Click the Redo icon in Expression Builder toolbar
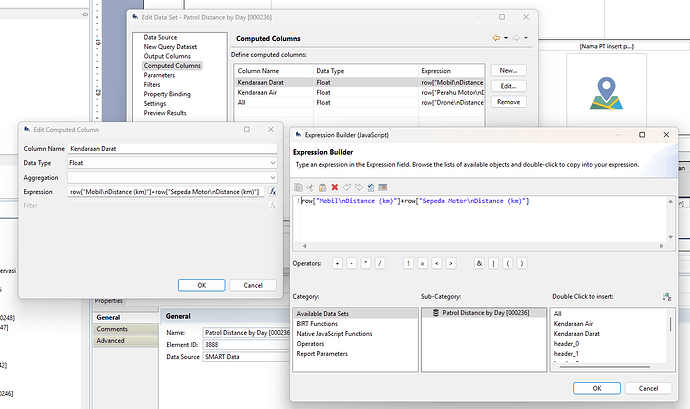Viewport: 690px width, 409px height. (x=358, y=187)
